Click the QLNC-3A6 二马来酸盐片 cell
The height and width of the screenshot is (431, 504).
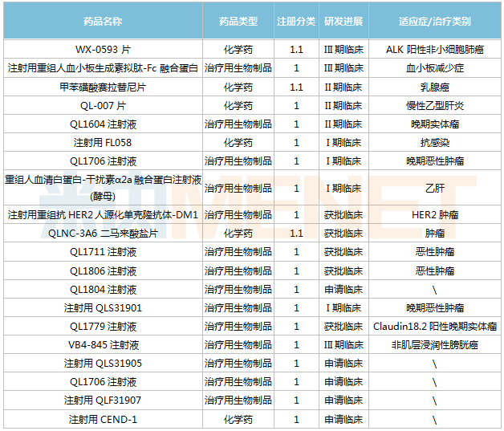click(x=103, y=233)
